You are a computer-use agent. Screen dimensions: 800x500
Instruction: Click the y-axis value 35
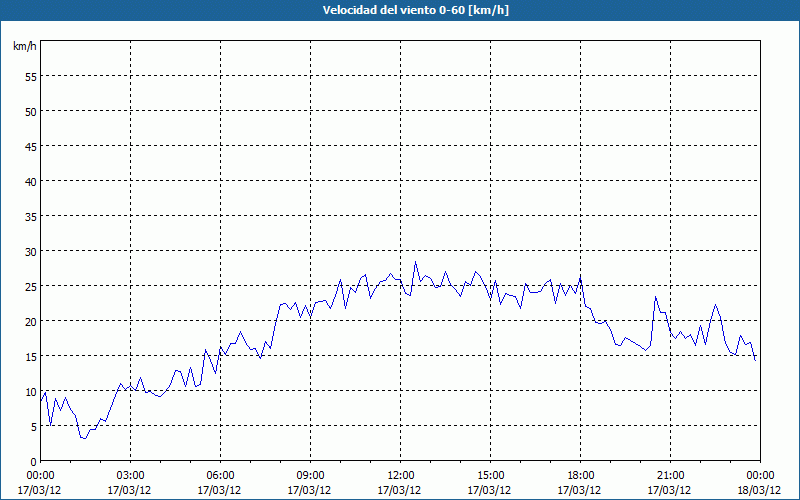pos(31,216)
